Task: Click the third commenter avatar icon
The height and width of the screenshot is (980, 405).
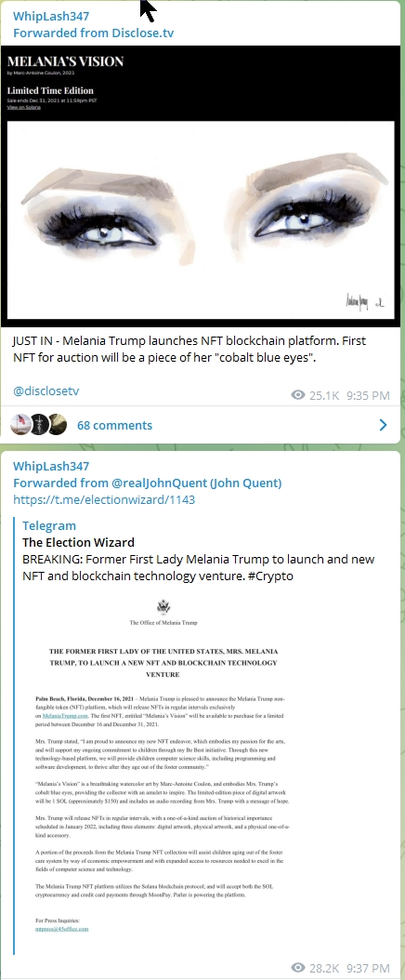Action: pos(57,424)
